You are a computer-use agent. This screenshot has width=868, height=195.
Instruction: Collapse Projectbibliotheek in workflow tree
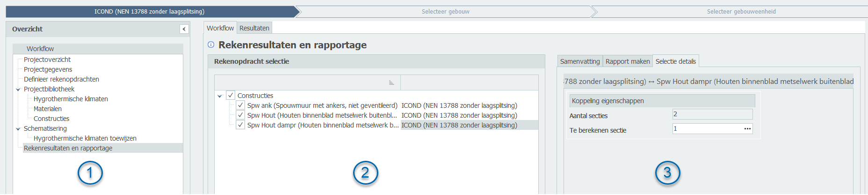point(18,89)
